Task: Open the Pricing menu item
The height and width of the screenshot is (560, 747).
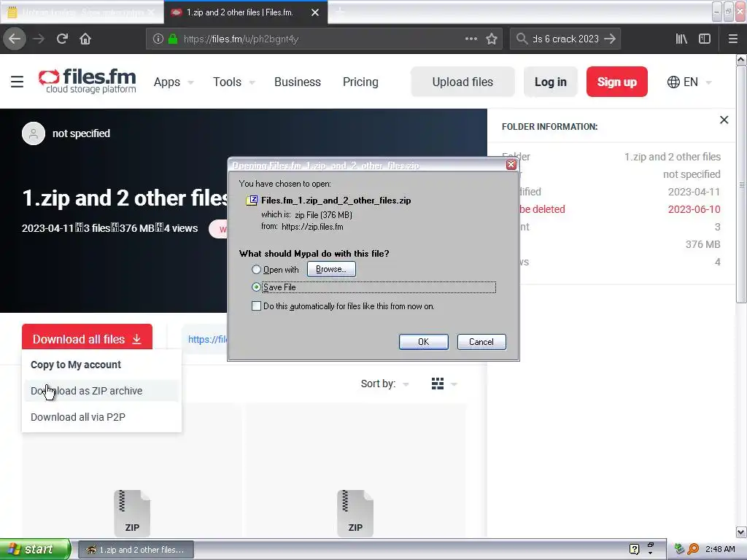Action: tap(360, 82)
